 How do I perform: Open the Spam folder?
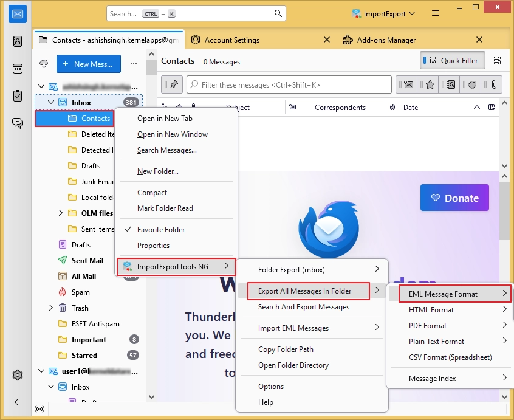click(80, 292)
